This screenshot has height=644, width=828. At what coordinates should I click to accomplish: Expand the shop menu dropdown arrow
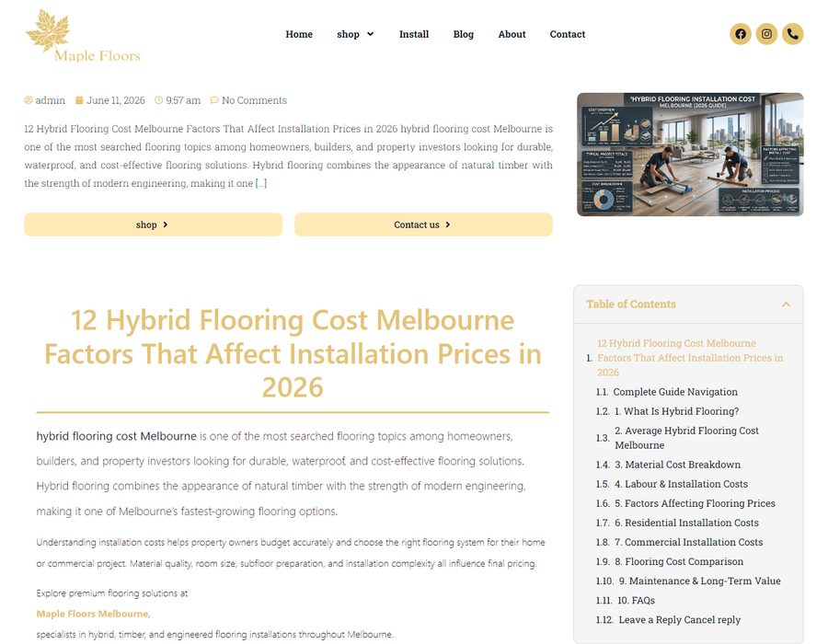coord(370,34)
